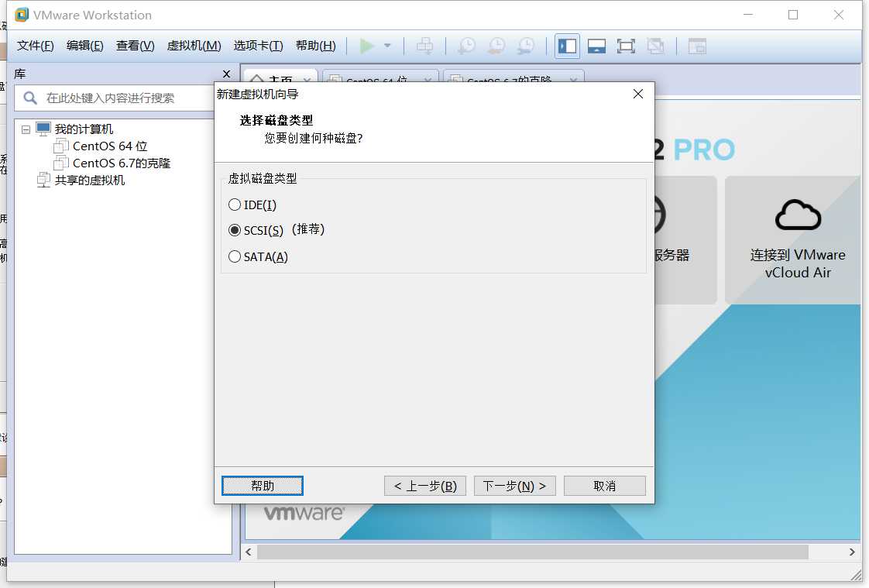The image size is (869, 588).
Task: Click the 下一步(N) next button
Action: (515, 486)
